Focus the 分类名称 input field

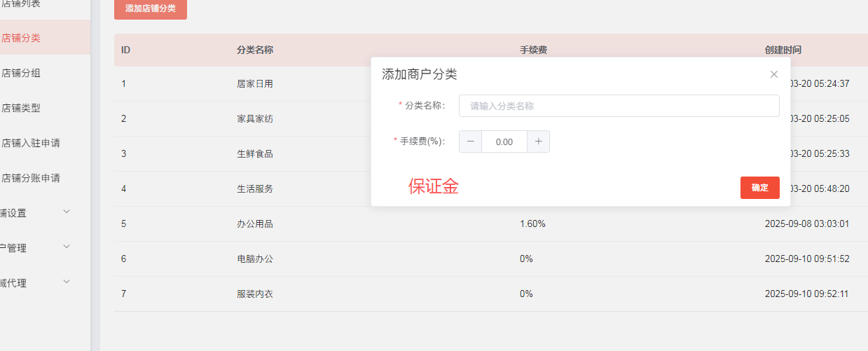(619, 106)
